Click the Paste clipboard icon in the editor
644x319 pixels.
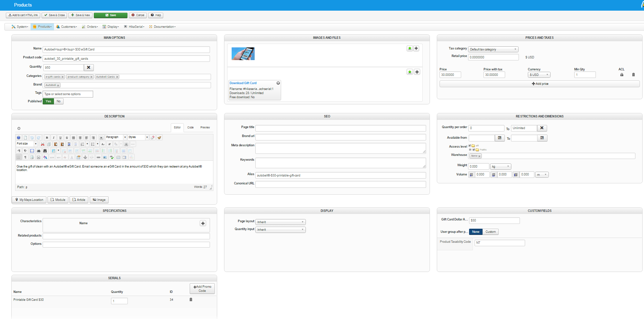tap(55, 144)
